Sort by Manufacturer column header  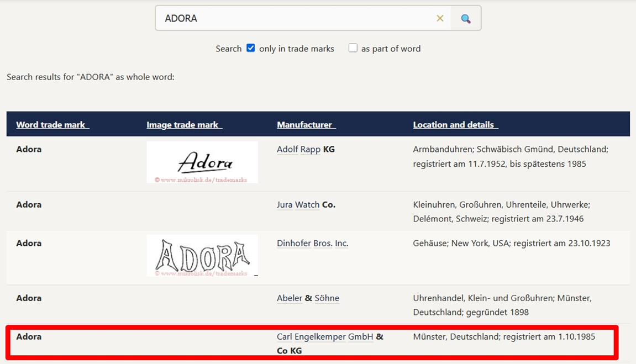point(306,124)
